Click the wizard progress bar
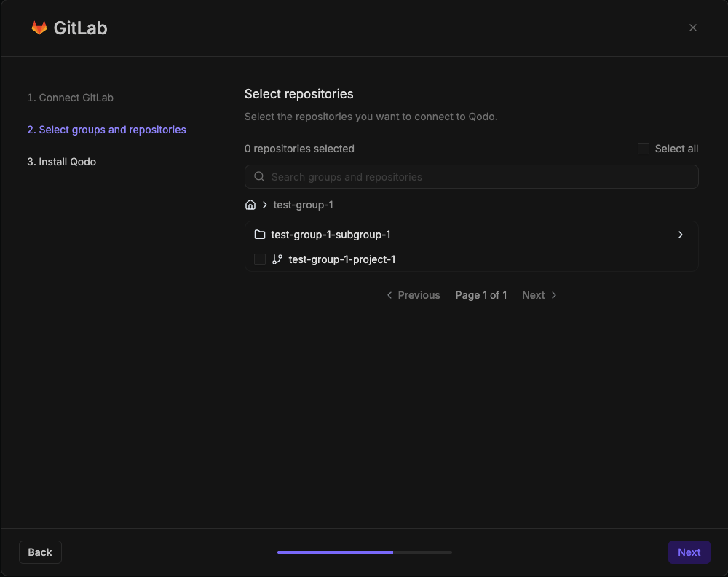 click(x=365, y=552)
